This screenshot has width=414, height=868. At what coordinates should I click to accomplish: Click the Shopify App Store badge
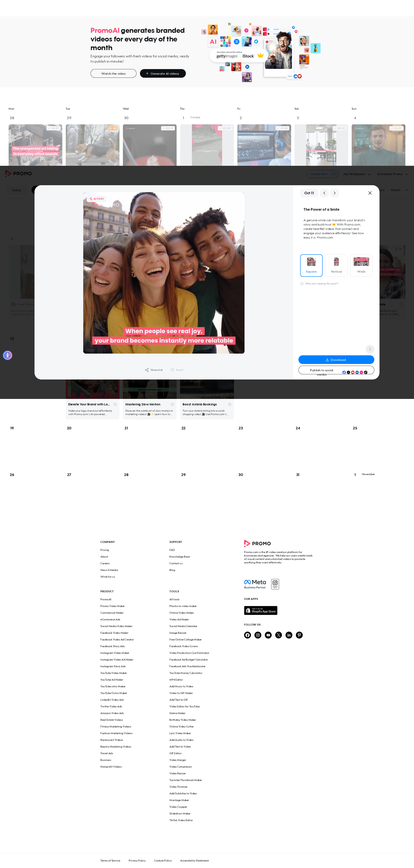point(260,610)
